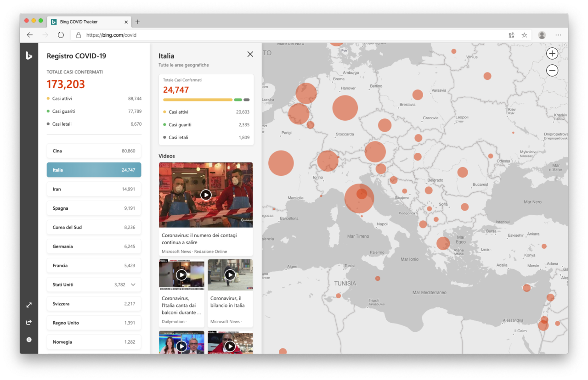Image resolution: width=588 pixels, height=380 pixels.
Task: Click the expand fullscreen icon in sidebar
Action: coord(29,305)
